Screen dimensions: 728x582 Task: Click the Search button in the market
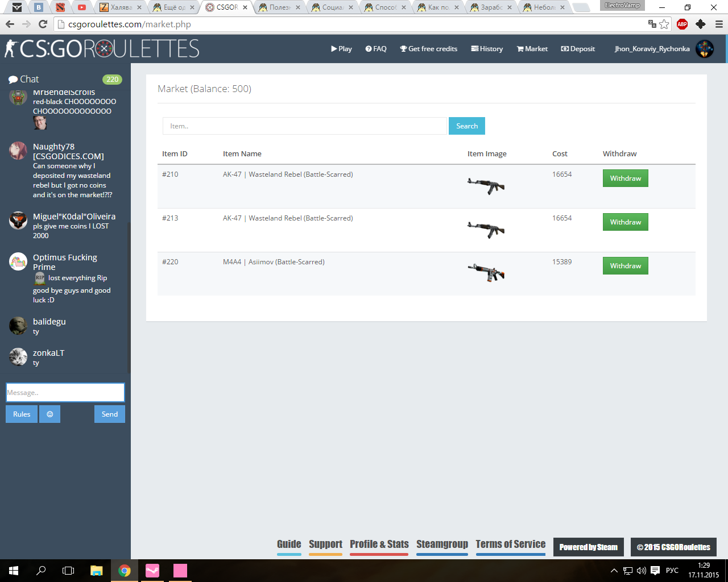pos(467,126)
